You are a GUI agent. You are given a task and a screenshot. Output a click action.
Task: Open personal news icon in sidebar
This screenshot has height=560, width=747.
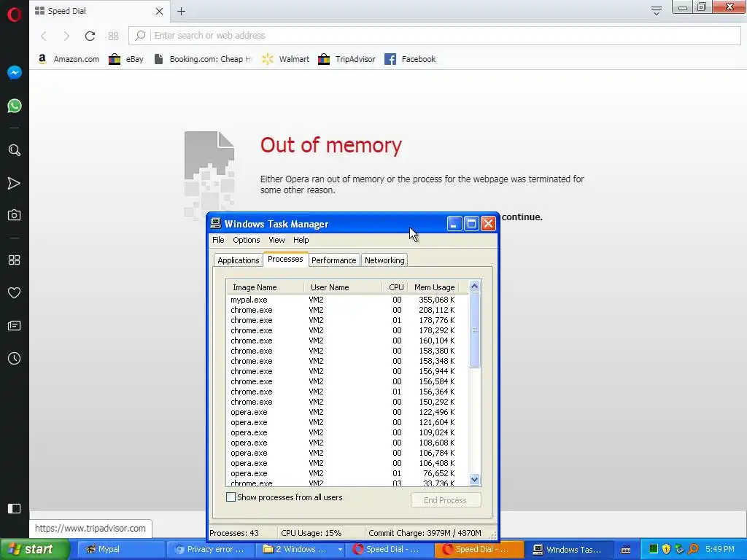[x=15, y=326]
